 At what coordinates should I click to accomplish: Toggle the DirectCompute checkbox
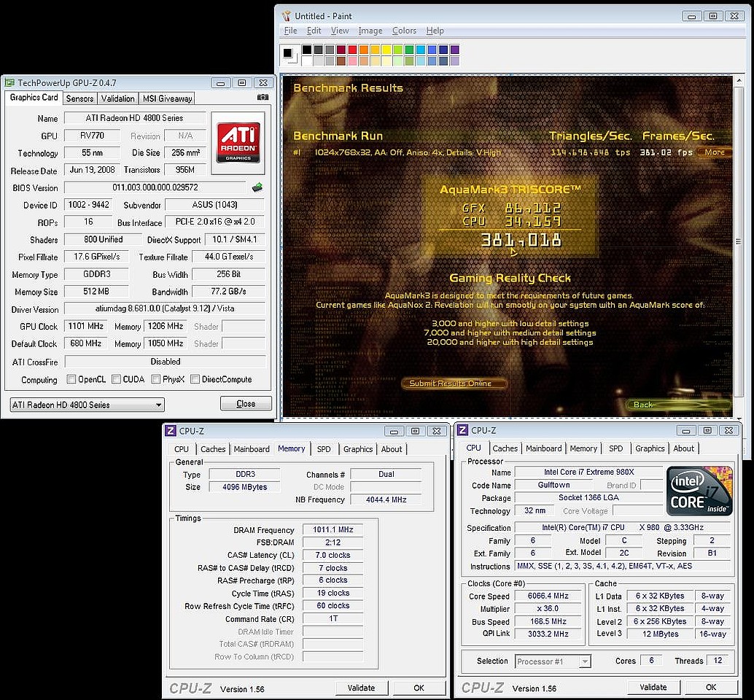tap(195, 379)
